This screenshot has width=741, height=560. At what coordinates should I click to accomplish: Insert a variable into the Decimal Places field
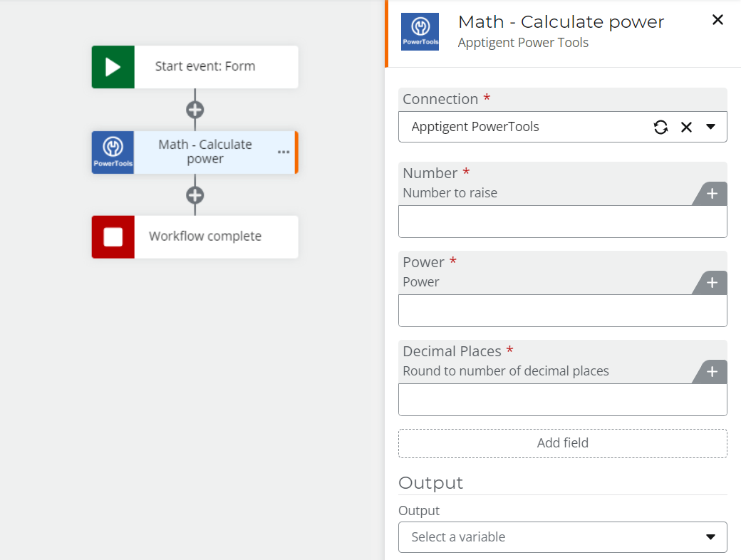pyautogui.click(x=710, y=371)
